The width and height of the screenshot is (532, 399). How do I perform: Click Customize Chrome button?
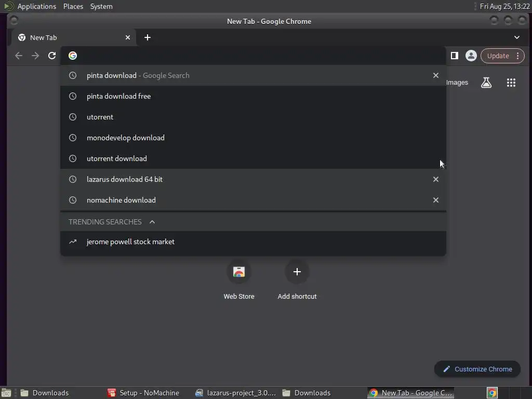point(477,369)
